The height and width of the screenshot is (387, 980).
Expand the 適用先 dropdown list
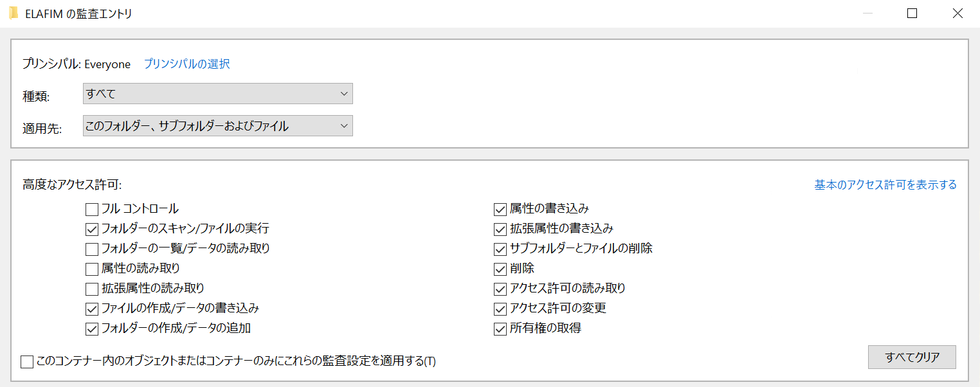[217, 126]
